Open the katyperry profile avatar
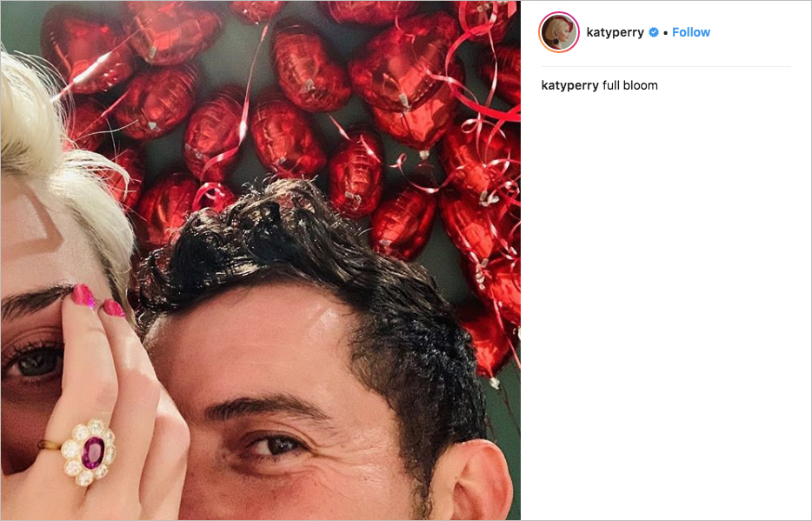This screenshot has height=521, width=812. point(559,32)
